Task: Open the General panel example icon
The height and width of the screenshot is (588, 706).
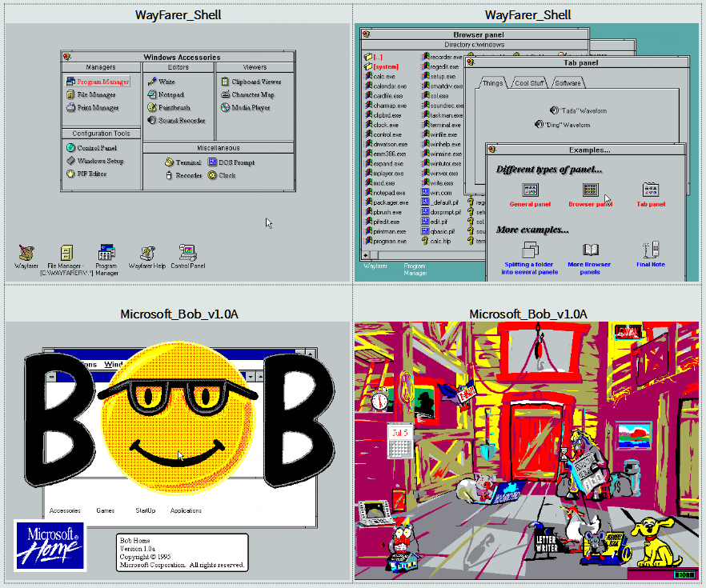Action: point(530,195)
